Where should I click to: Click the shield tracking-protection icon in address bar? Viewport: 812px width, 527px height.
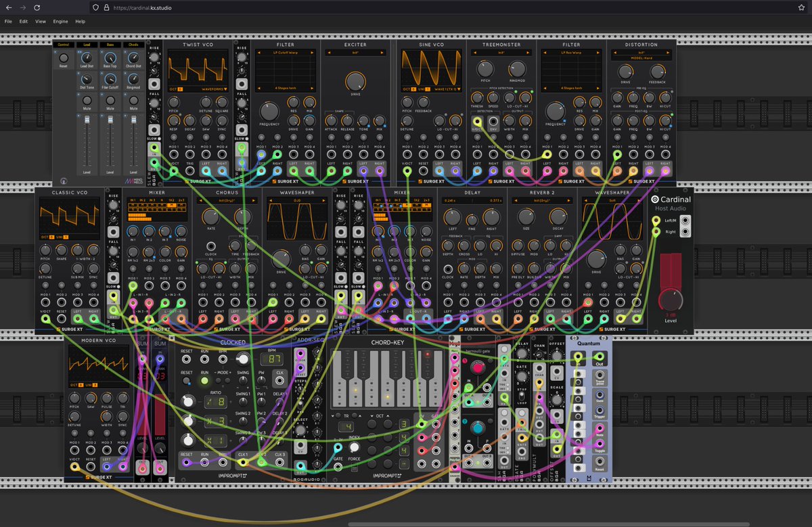point(95,7)
